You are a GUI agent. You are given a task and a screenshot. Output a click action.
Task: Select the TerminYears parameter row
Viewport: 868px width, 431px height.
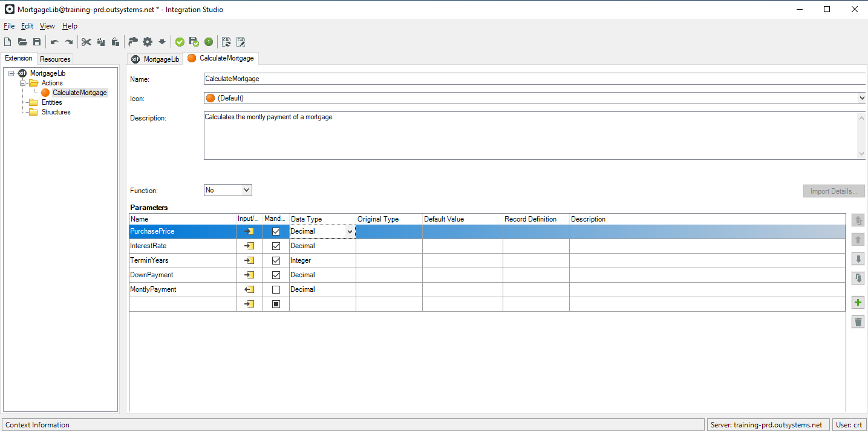pyautogui.click(x=181, y=260)
